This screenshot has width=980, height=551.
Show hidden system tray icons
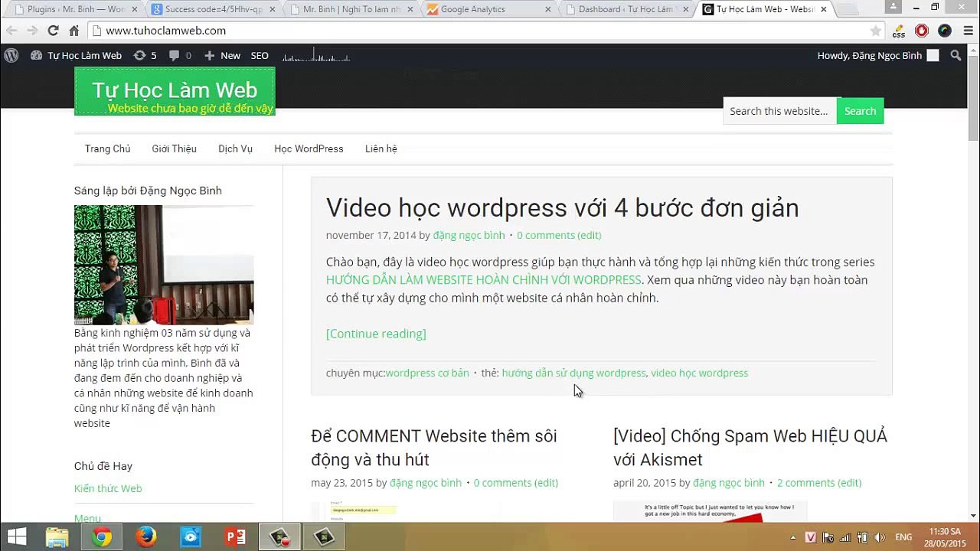click(x=792, y=537)
